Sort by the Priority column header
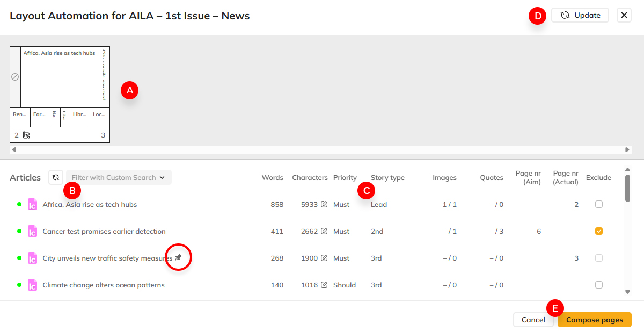The height and width of the screenshot is (331, 644). coord(345,177)
